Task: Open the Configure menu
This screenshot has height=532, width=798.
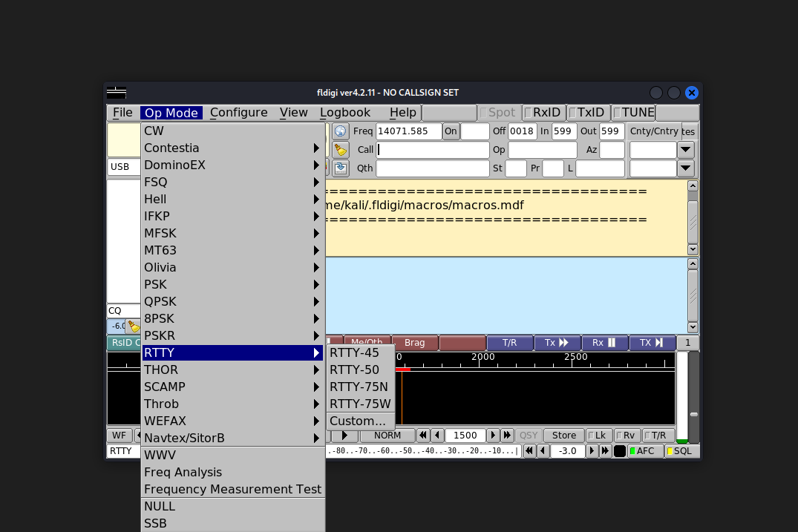Action: [239, 112]
